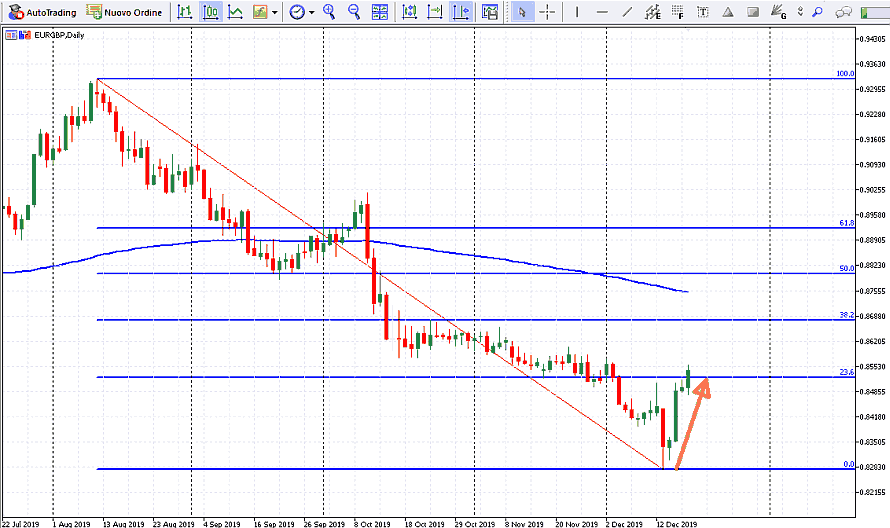Screen dimensions: 890x528
Task: Zoom out of the chart
Action: pyautogui.click(x=354, y=12)
